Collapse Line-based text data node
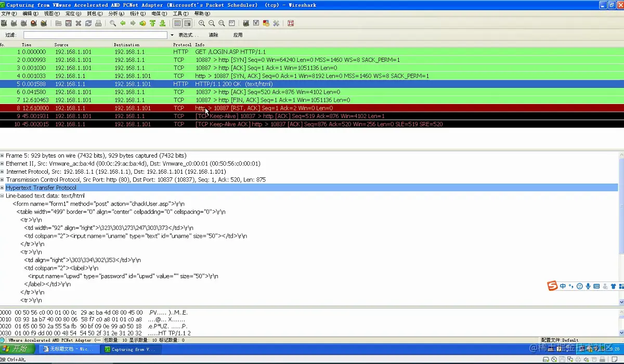Viewport: 624px width, 364px height. click(2, 196)
